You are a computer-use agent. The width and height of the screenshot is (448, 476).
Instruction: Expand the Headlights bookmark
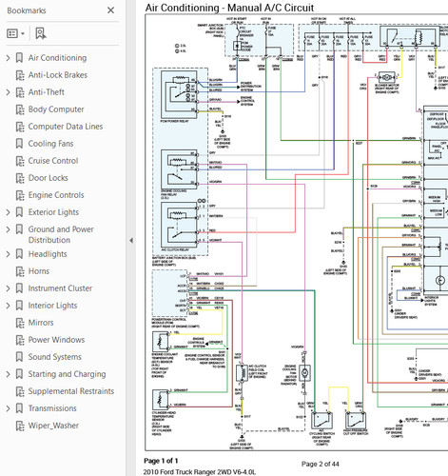coord(8,254)
